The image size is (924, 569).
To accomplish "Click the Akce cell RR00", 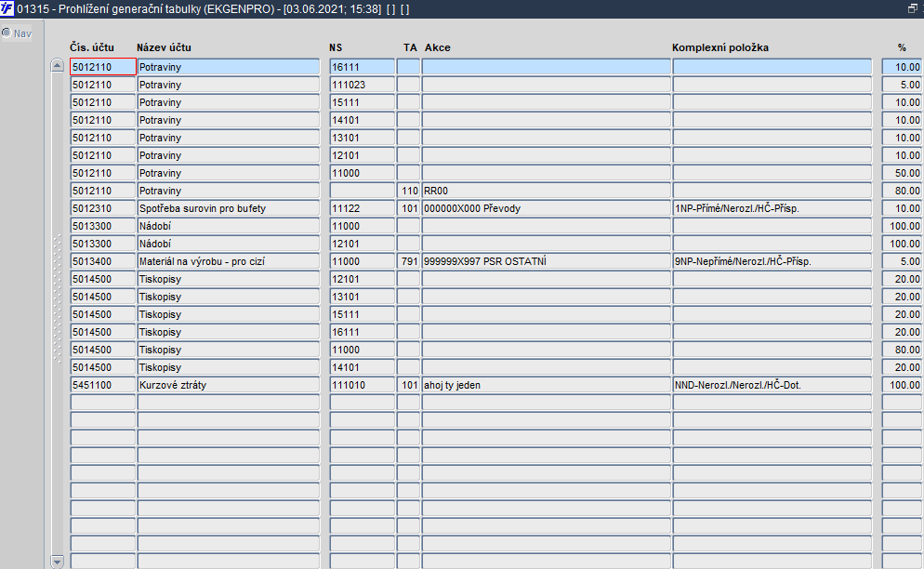I will [x=547, y=191].
